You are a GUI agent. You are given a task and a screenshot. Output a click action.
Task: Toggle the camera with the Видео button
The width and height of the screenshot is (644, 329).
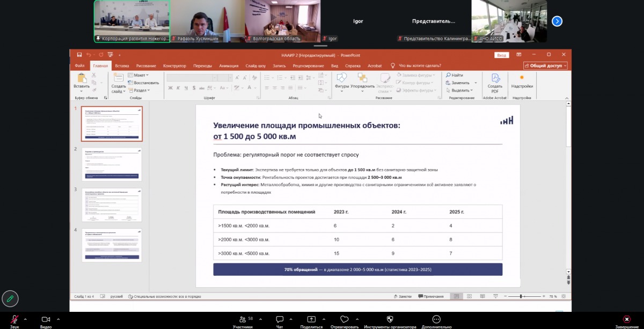[46, 319]
